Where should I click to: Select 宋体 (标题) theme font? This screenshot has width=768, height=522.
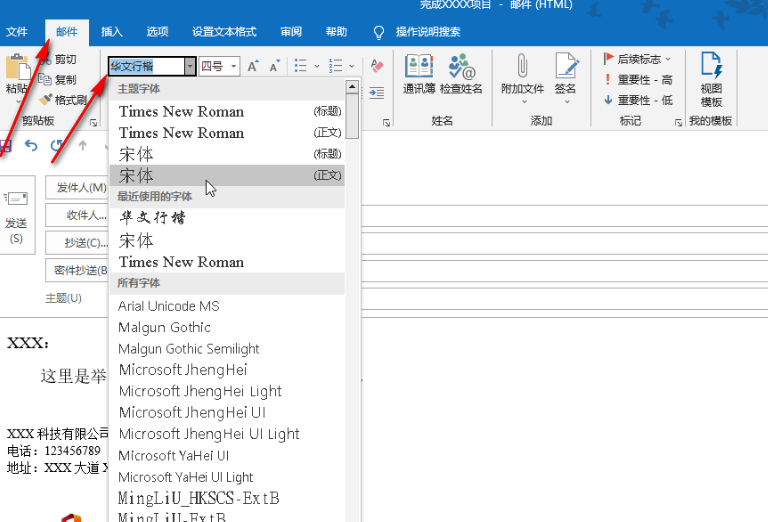coord(227,154)
